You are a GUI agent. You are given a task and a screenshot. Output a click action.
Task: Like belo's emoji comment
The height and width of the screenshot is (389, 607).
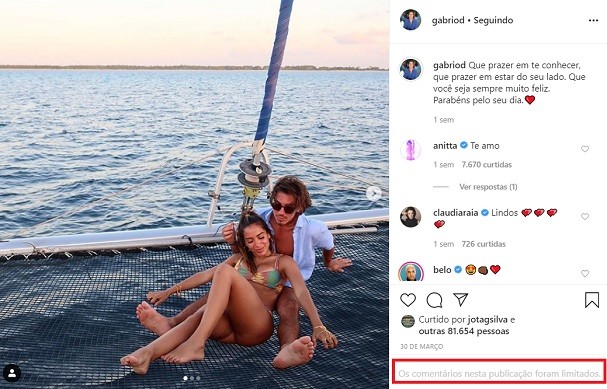(585, 273)
